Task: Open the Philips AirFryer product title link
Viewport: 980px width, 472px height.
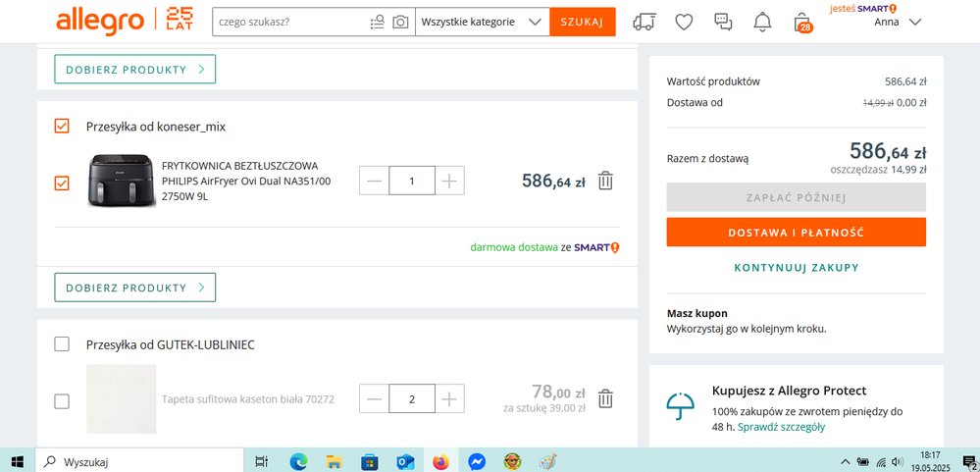Action: pos(246,182)
